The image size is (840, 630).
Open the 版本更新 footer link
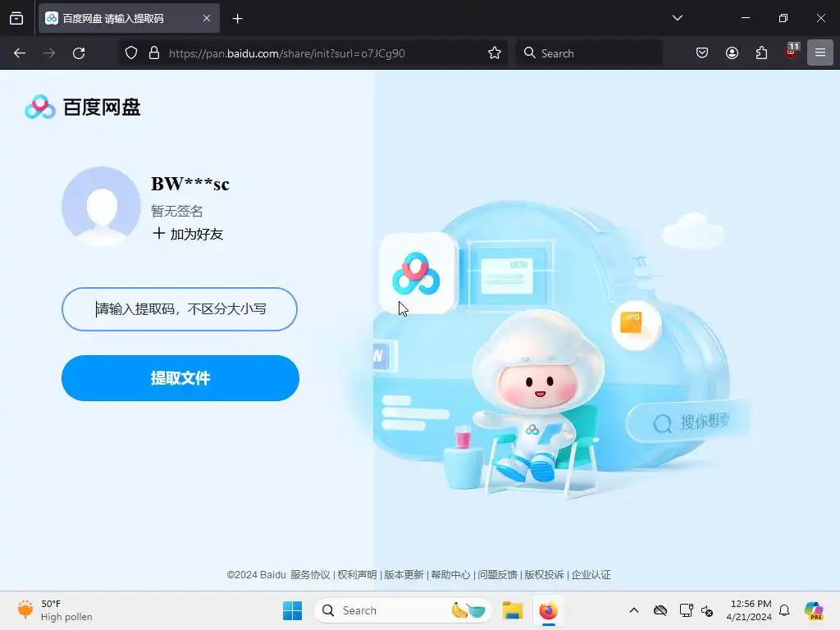pos(404,575)
